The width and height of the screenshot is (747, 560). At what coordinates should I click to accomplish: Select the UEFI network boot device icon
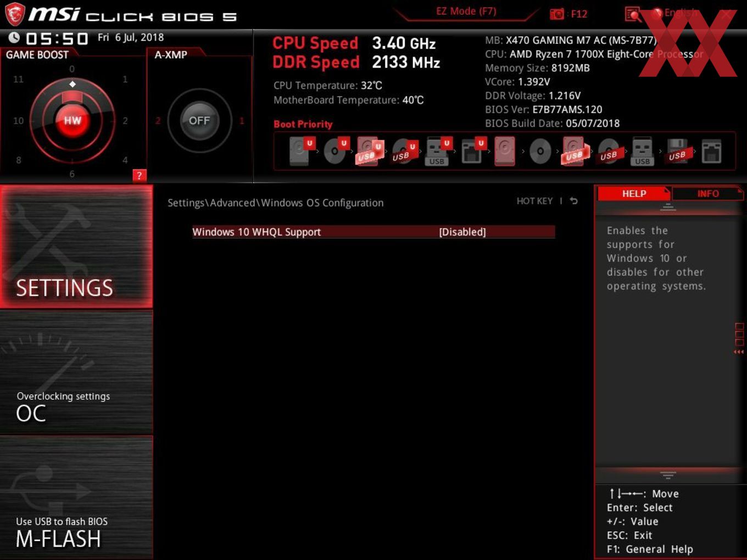point(473,151)
